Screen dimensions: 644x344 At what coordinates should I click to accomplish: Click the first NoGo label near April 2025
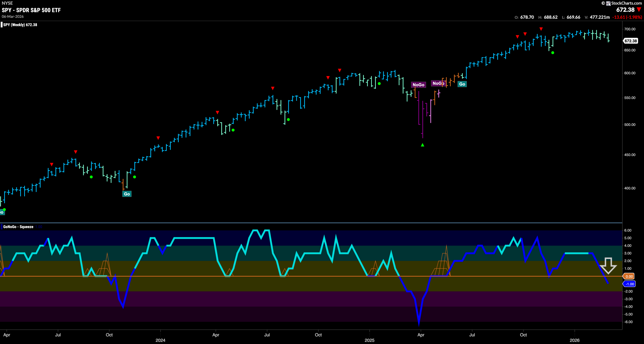click(x=418, y=85)
